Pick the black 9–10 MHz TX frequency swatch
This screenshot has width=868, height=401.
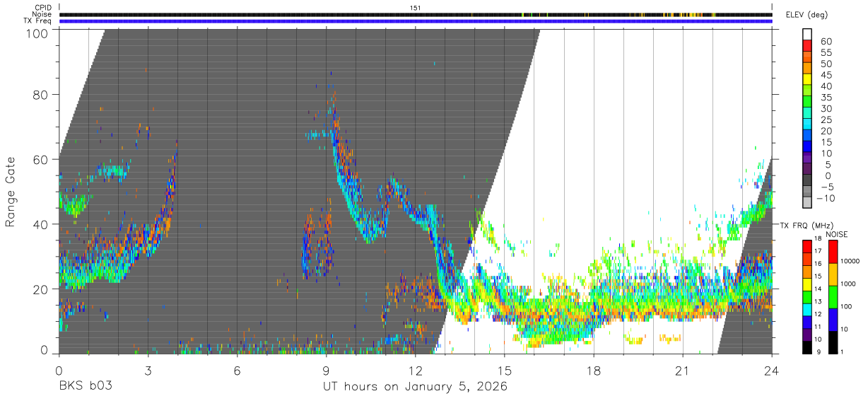click(x=807, y=347)
